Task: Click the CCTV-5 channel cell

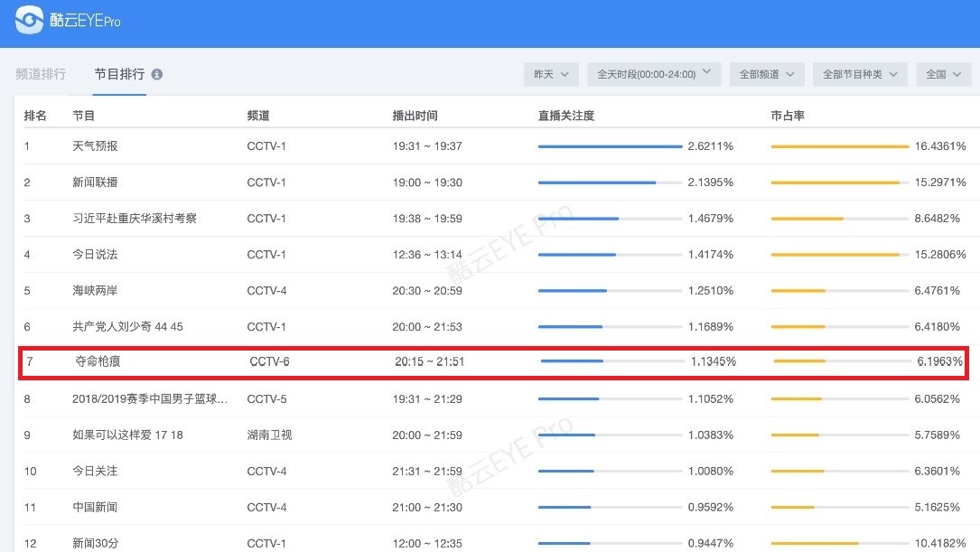Action: [x=266, y=398]
